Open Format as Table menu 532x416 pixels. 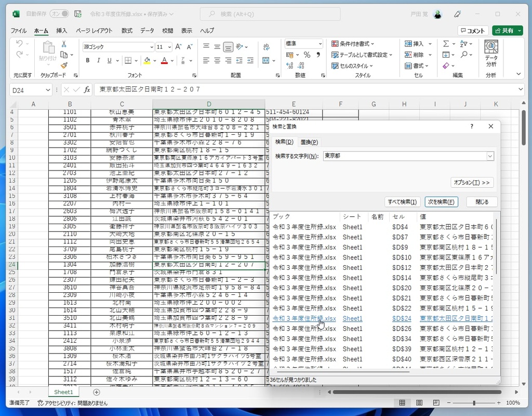[362, 55]
